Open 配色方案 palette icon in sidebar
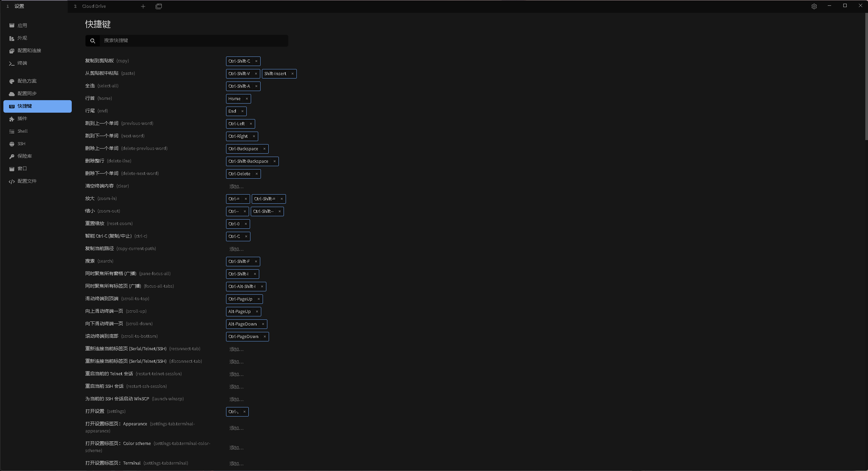868x471 pixels. (x=12, y=81)
